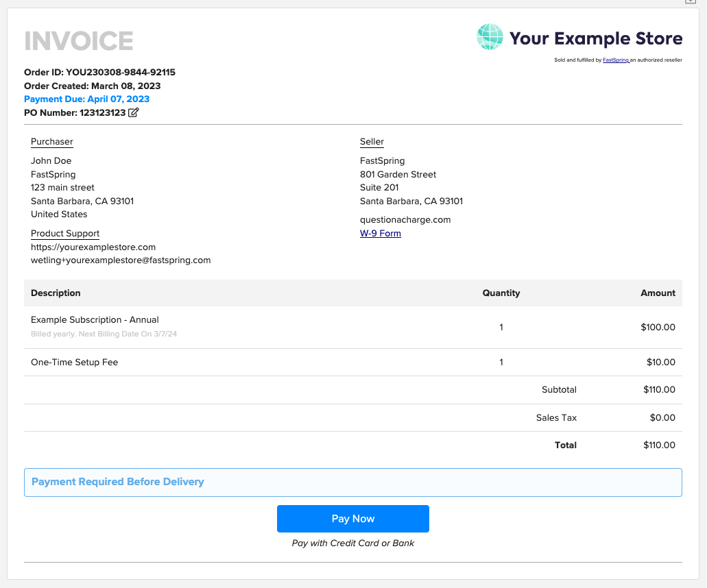Click the FastSpring authorized reseller link
Screen dimensions: 707x588
coord(614,60)
